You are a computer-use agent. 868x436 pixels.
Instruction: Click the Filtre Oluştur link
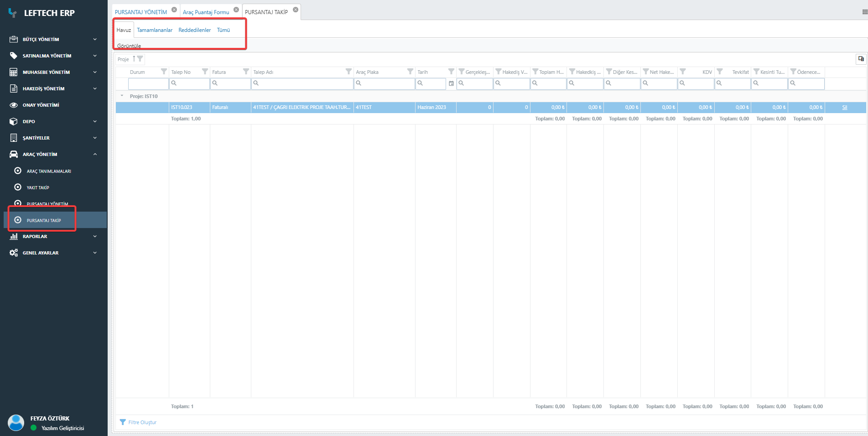[x=142, y=422]
